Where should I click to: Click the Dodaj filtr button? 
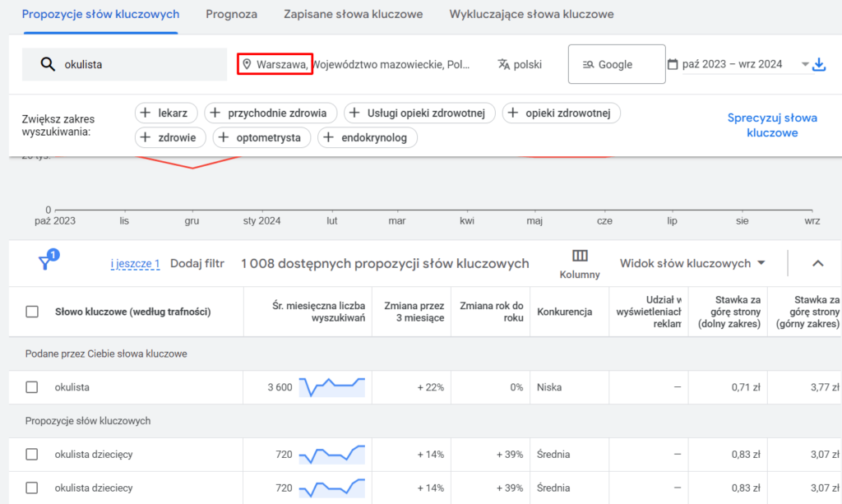point(197,263)
